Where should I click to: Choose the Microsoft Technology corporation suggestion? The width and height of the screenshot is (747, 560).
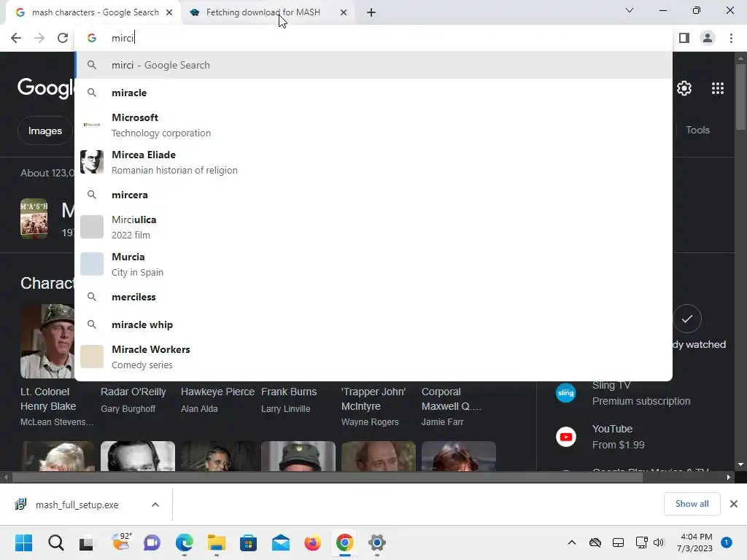pyautogui.click(x=373, y=125)
